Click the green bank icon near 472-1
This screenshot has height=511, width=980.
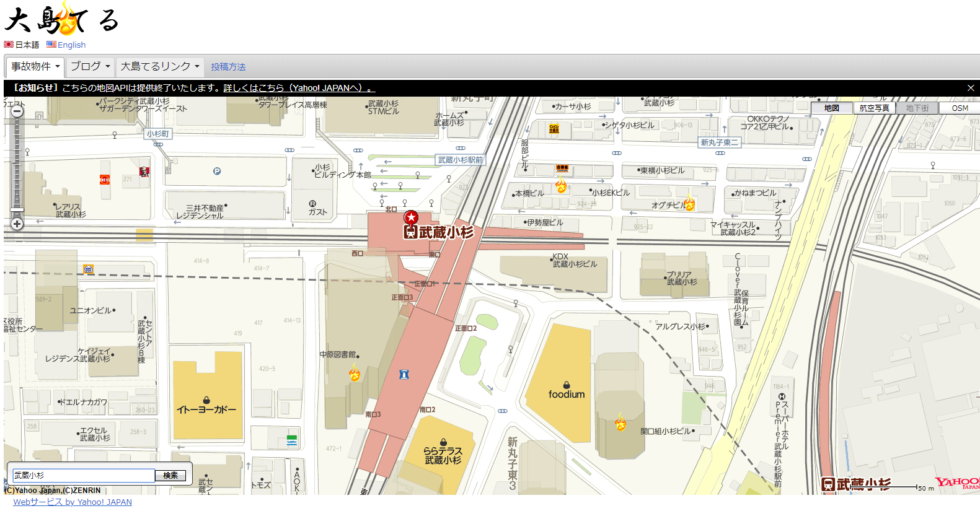[x=291, y=441]
